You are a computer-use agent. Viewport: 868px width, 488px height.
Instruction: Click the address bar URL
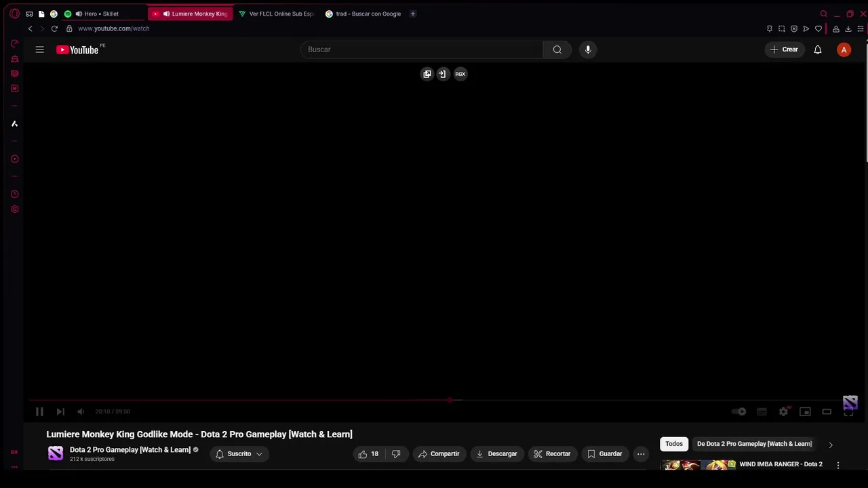(113, 28)
